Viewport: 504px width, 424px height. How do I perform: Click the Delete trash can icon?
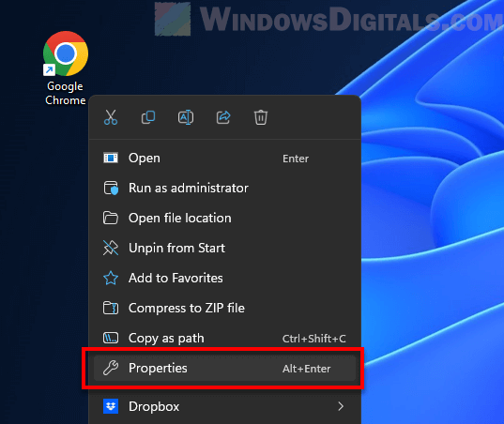pos(261,117)
